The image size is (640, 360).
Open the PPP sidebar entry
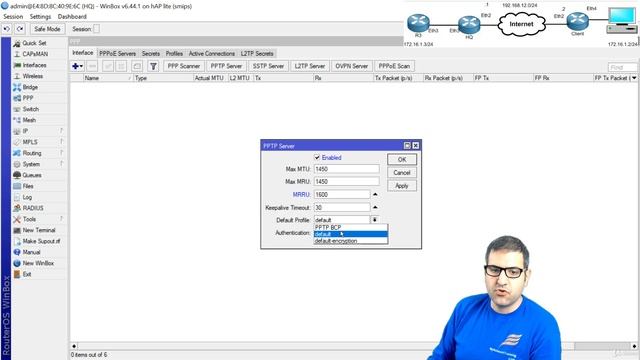point(28,98)
